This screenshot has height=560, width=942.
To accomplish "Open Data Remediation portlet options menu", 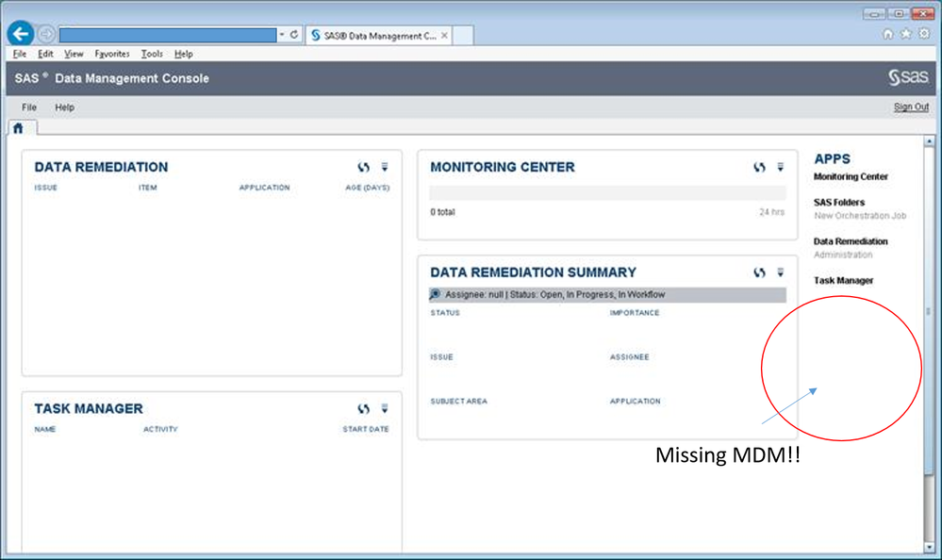I will 385,167.
